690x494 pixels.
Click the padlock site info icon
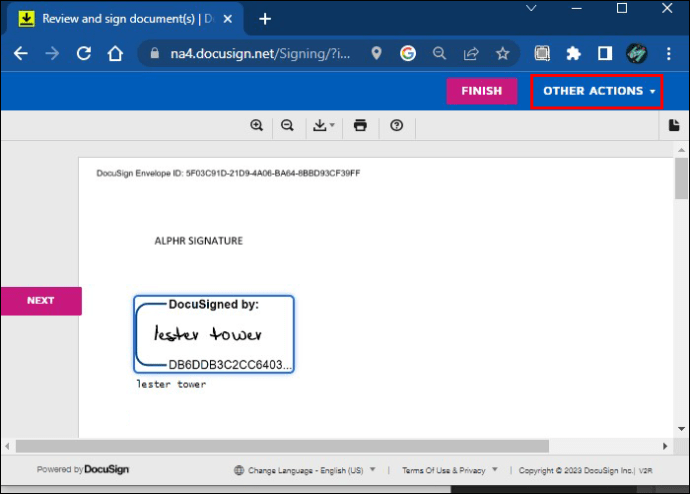(154, 54)
